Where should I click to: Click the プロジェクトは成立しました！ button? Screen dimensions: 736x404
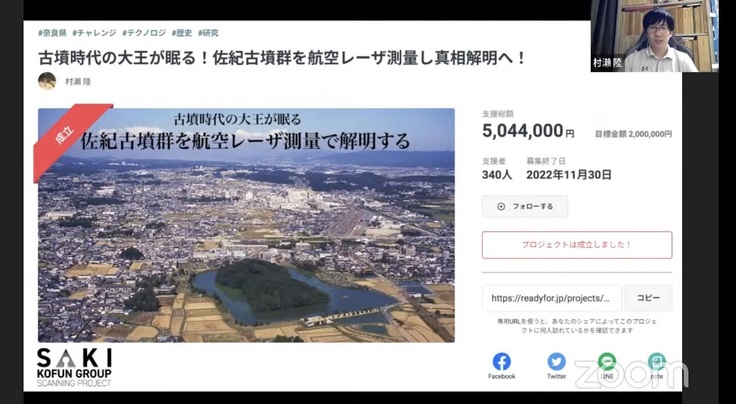pos(577,245)
